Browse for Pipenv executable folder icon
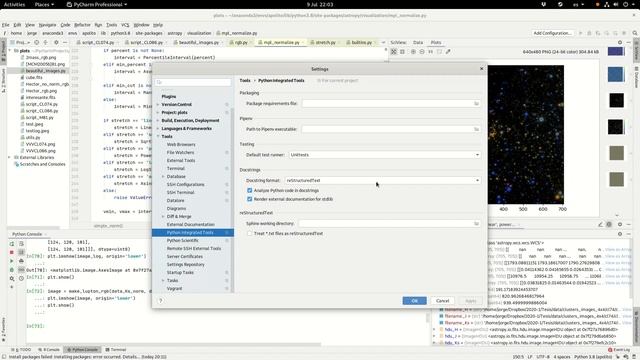 (476, 129)
